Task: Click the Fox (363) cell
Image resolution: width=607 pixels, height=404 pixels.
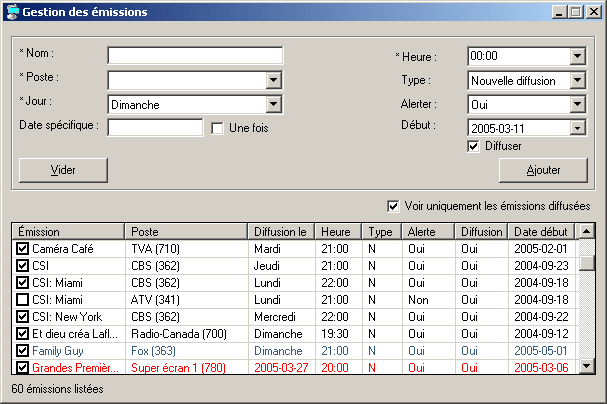Action: 153,351
